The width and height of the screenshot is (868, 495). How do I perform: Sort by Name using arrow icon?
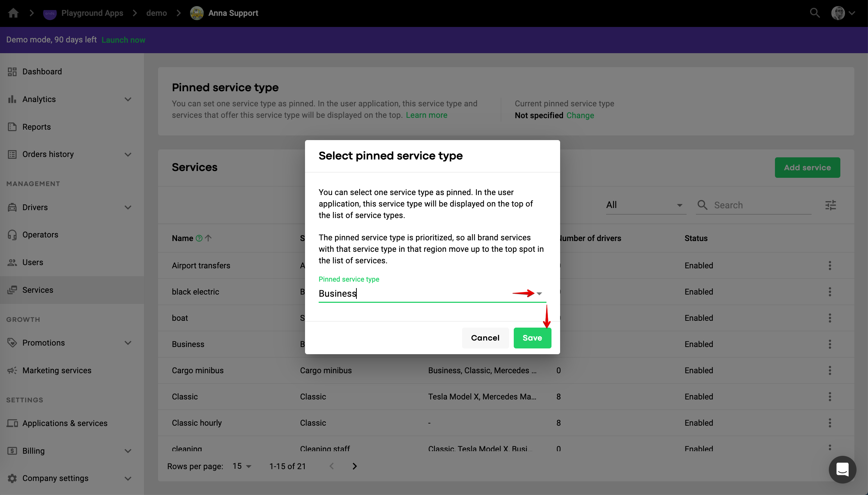point(208,238)
